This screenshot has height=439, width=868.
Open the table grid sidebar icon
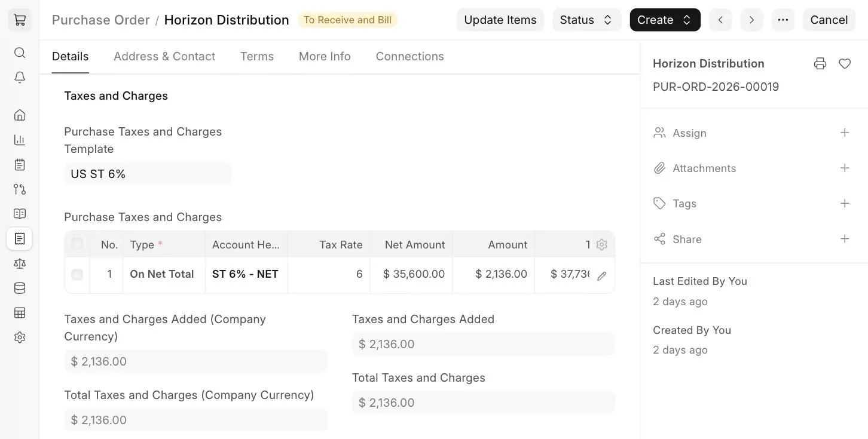pos(20,313)
